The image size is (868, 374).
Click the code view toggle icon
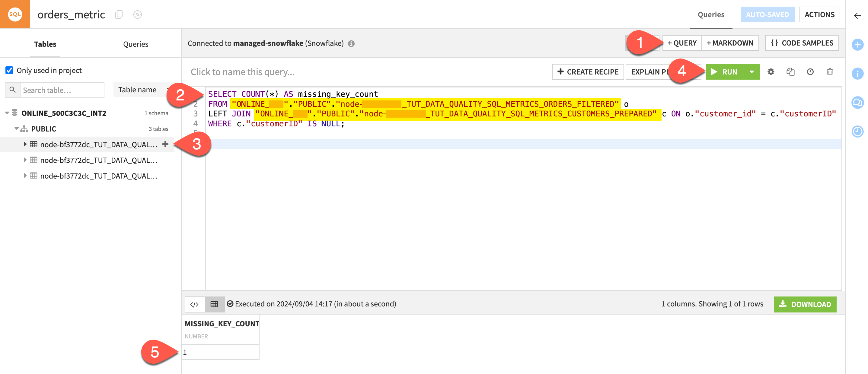click(194, 304)
